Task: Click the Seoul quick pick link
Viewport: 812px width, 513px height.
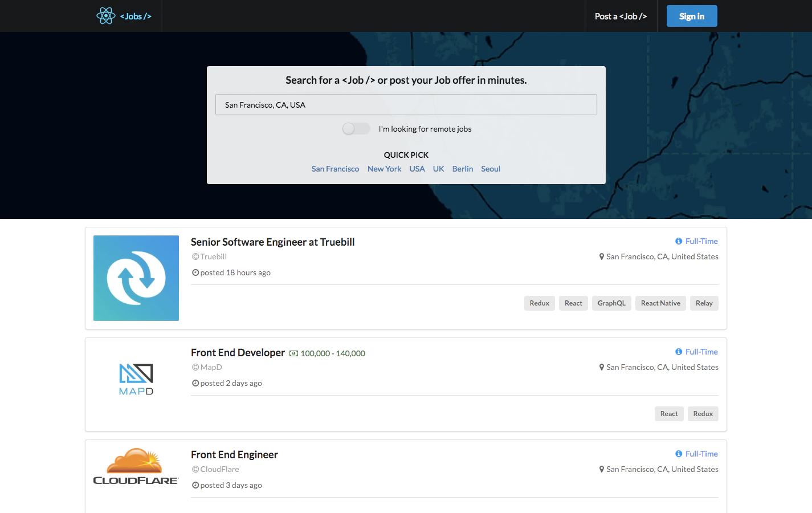Action: (x=491, y=169)
